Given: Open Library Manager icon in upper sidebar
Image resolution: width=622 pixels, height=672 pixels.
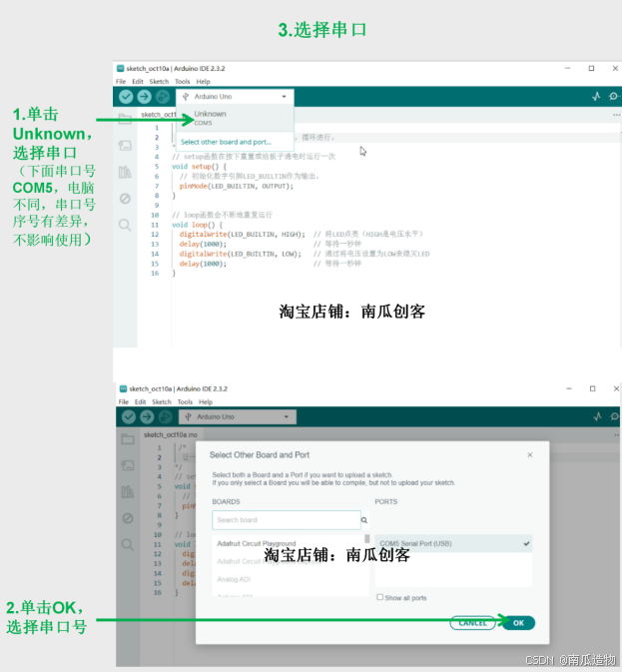Looking at the screenshot, I should 125,173.
